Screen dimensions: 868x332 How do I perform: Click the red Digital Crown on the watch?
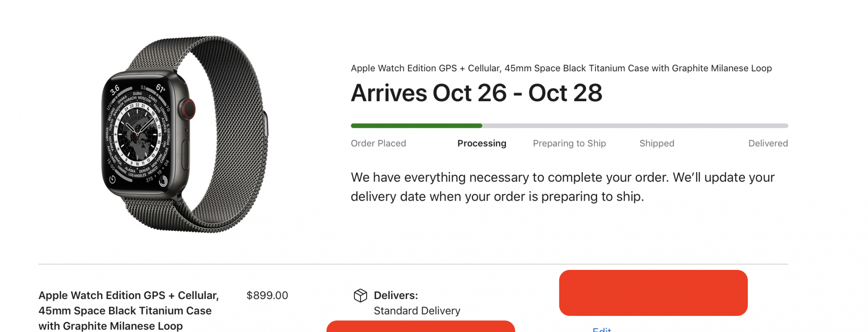(189, 109)
